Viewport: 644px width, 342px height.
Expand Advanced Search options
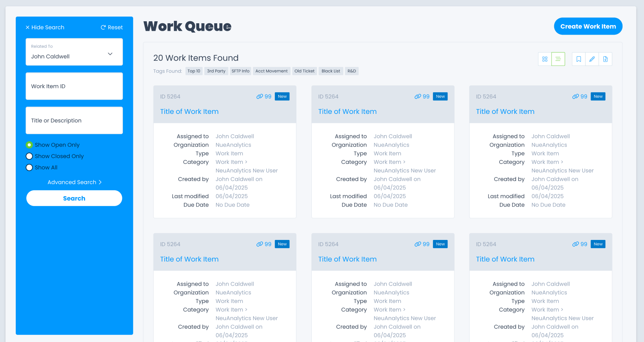click(74, 182)
